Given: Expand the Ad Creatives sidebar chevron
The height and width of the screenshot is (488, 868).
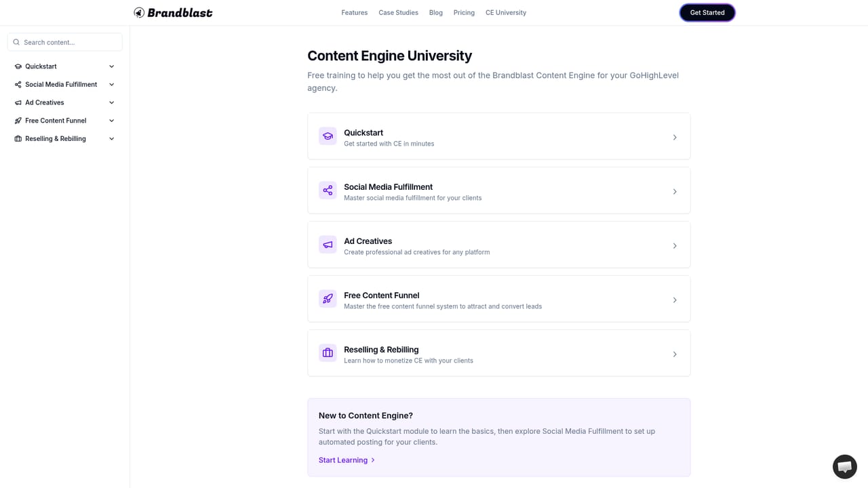Looking at the screenshot, I should coord(112,102).
